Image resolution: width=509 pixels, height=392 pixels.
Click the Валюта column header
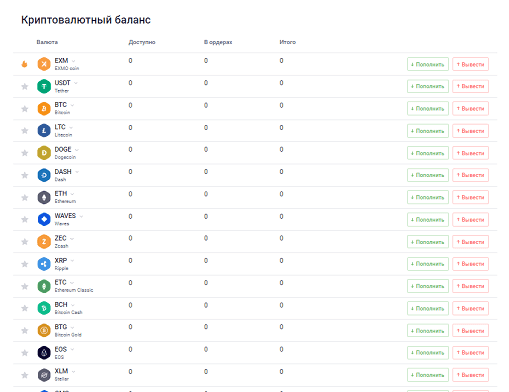tap(47, 42)
